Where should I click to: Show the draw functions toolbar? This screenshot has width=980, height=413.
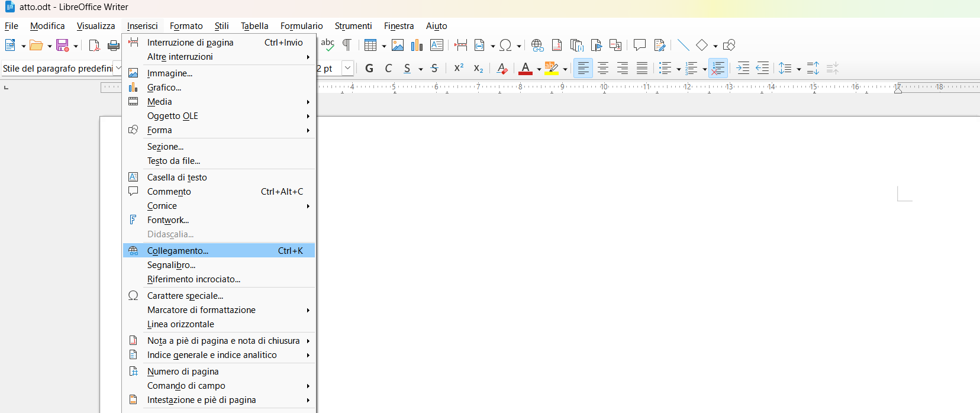pyautogui.click(x=729, y=45)
